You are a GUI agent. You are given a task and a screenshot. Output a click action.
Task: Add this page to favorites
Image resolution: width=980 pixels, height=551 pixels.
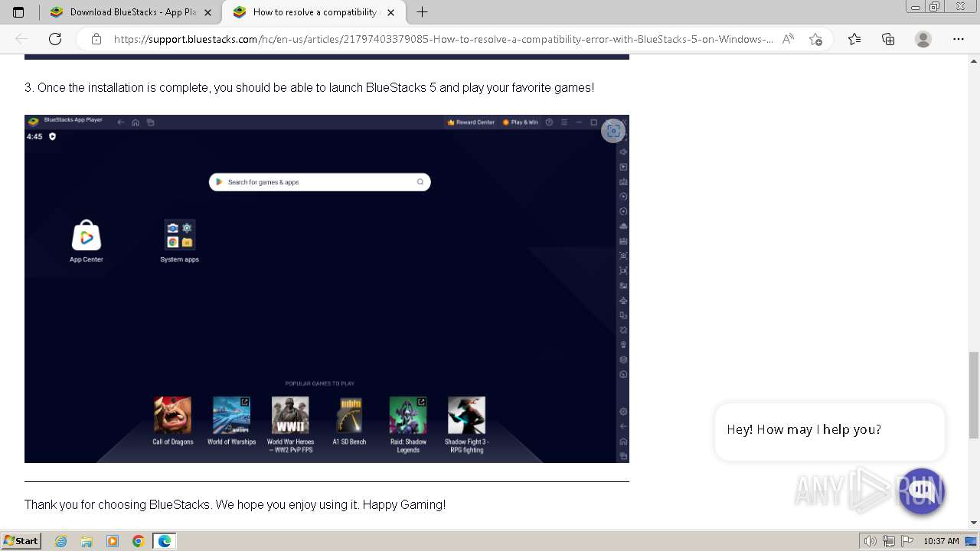[815, 39]
